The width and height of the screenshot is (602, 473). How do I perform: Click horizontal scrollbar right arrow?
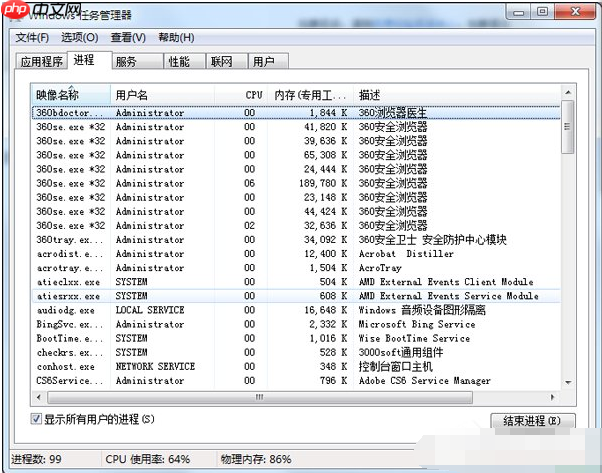553,397
